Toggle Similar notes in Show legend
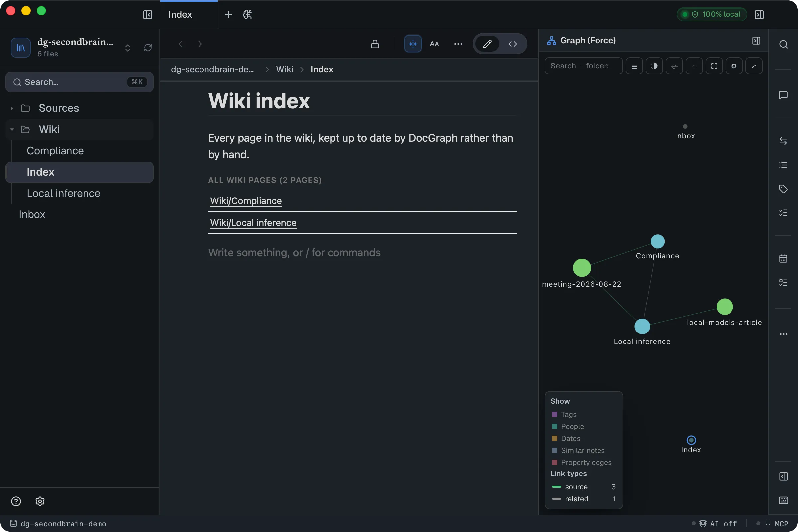 [x=578, y=450]
